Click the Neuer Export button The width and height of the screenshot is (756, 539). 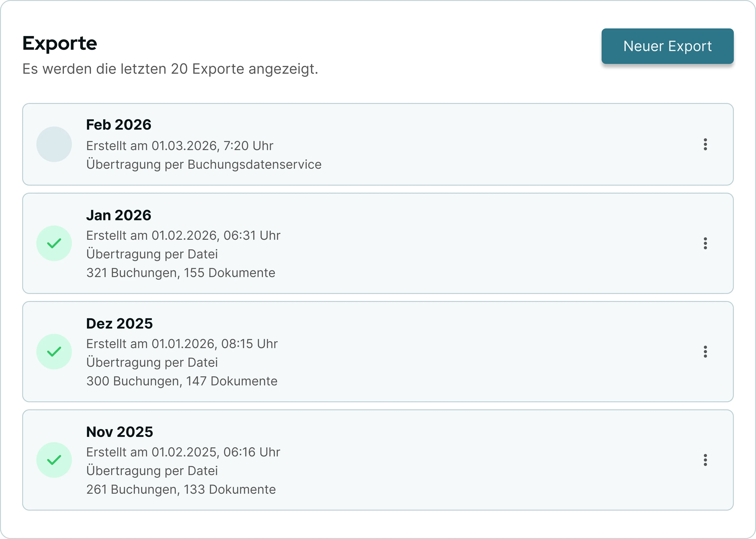pos(667,46)
